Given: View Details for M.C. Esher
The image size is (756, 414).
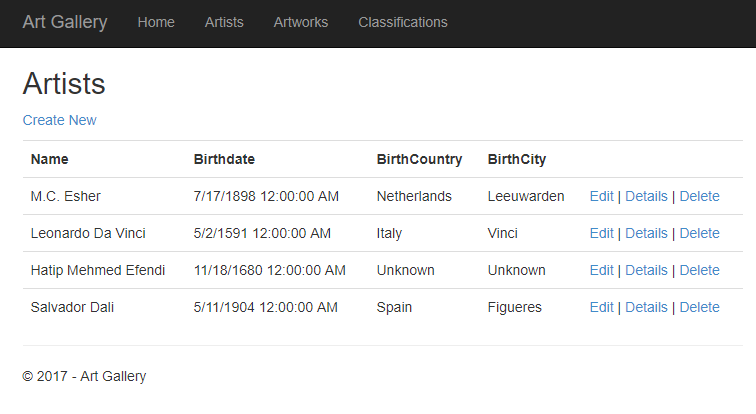Looking at the screenshot, I should pyautogui.click(x=646, y=196).
